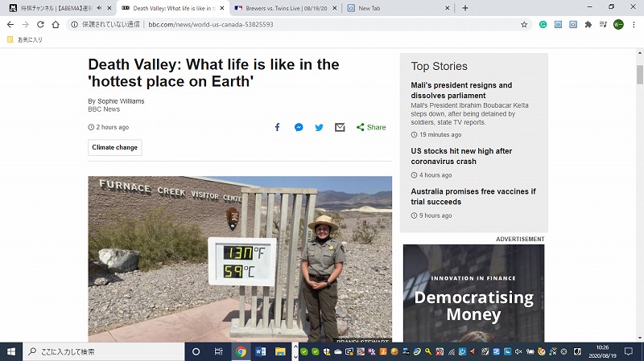Mute the ABEMA tab speaker icon
644x361 pixels.
click(99, 8)
